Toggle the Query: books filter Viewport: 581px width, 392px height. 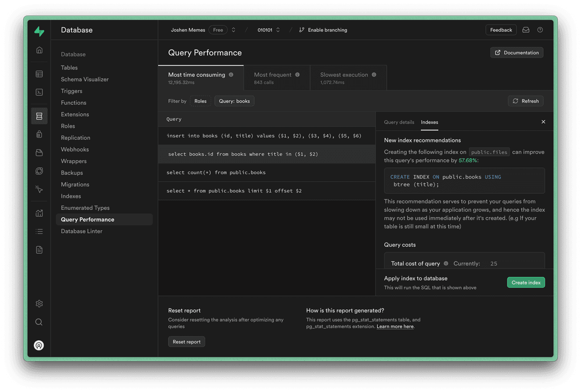click(x=234, y=101)
